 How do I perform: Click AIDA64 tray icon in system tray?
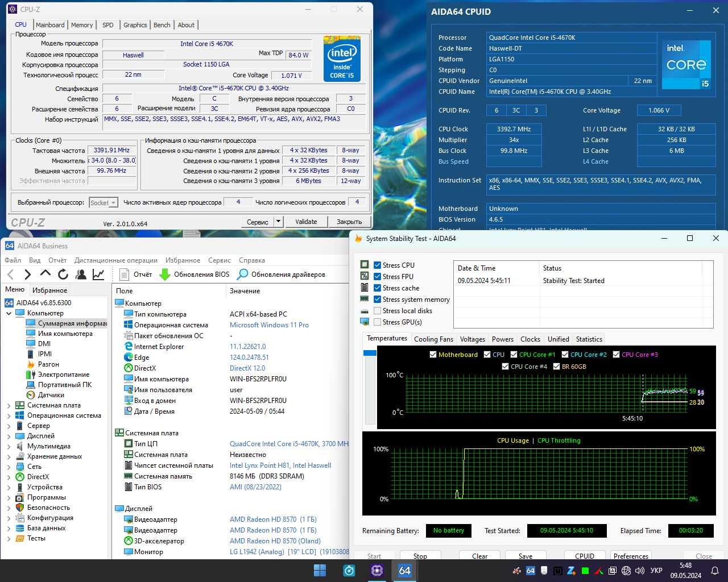pyautogui.click(x=531, y=571)
